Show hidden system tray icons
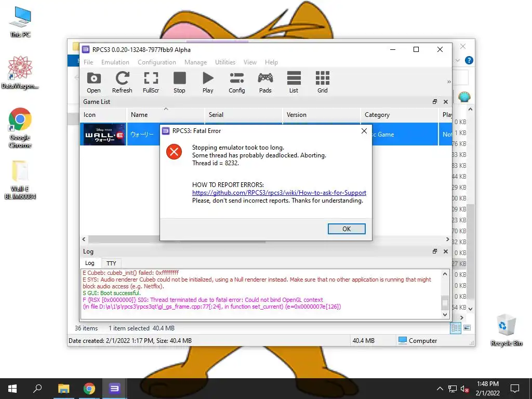 (x=440, y=389)
